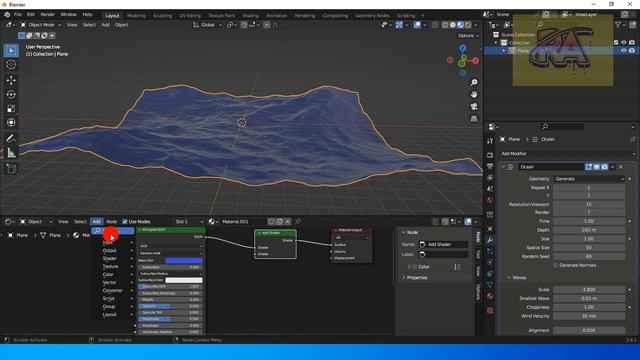Select the Annotate pencil tool
The width and height of the screenshot is (640, 360).
(x=11, y=138)
